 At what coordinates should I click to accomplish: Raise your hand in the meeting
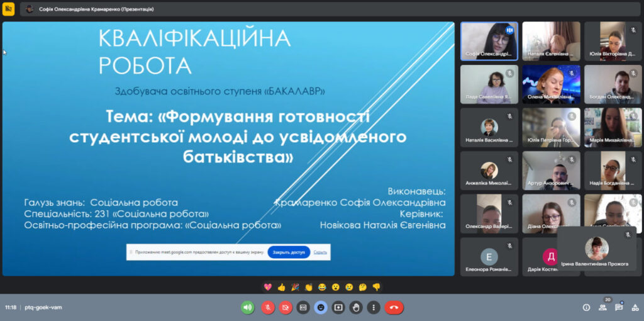[x=356, y=307]
